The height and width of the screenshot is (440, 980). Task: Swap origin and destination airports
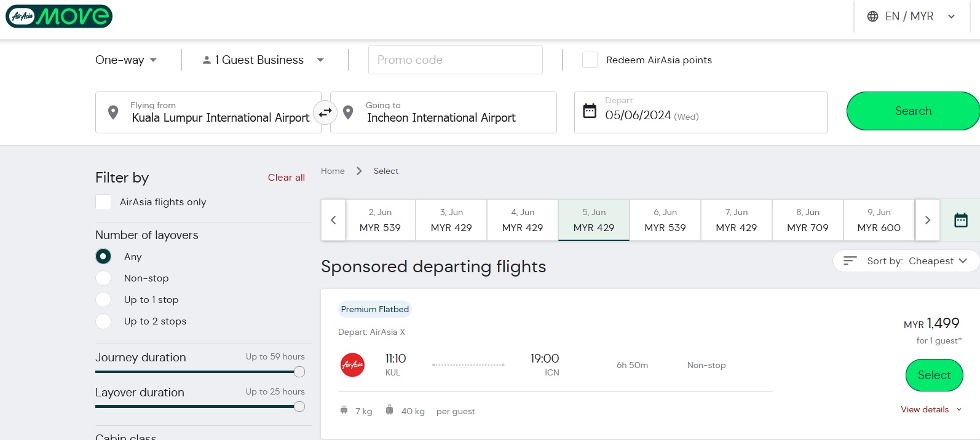tap(325, 112)
